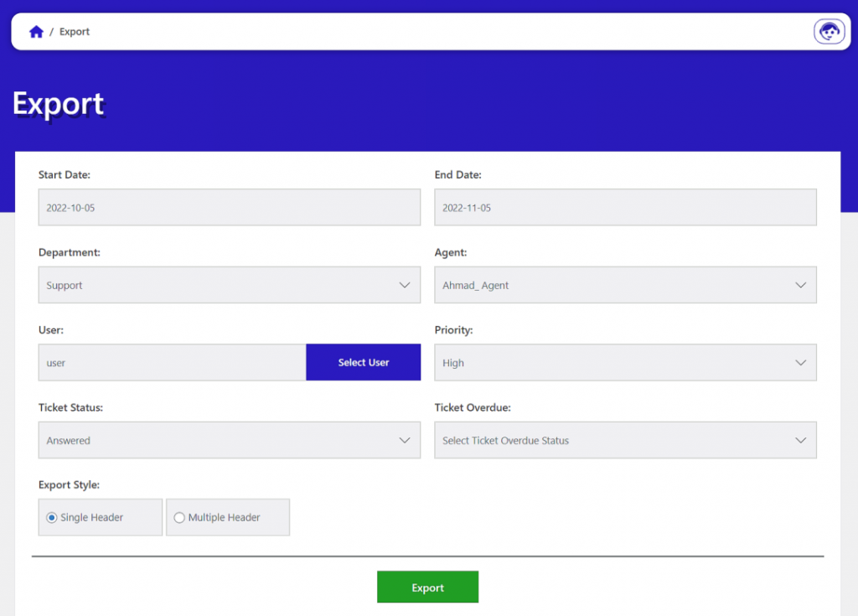Expand the Ticket Status dropdown showing Answered
This screenshot has width=858, height=616.
click(x=229, y=440)
